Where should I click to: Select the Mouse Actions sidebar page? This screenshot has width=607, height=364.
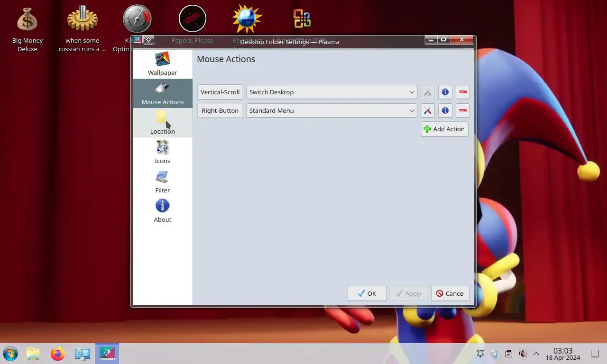(162, 93)
